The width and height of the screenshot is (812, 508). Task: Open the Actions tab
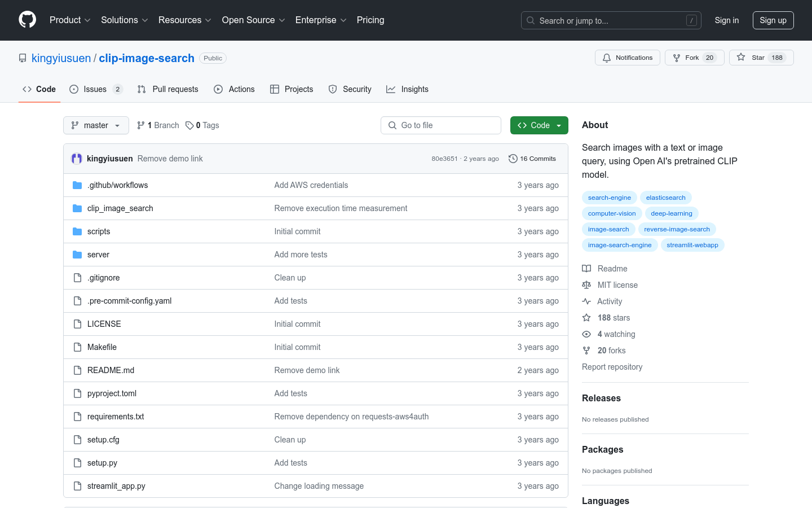pyautogui.click(x=235, y=89)
